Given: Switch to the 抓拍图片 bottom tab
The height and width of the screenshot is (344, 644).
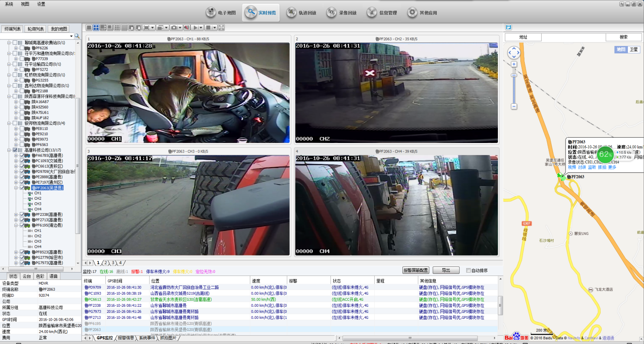Looking at the screenshot, I should (x=168, y=338).
